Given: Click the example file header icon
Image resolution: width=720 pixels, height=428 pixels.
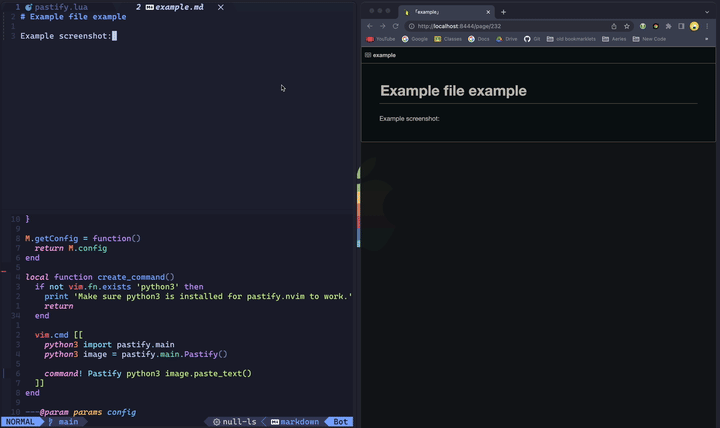Looking at the screenshot, I should (x=368, y=55).
